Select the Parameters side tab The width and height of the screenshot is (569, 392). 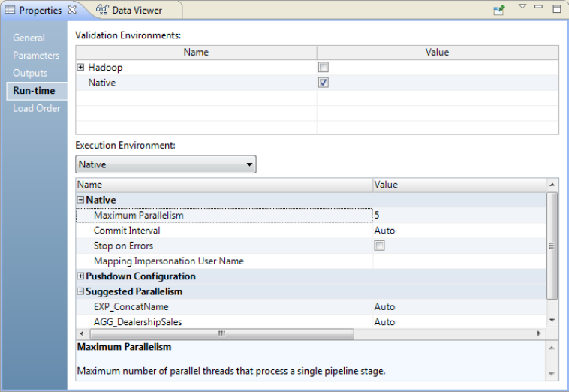(x=36, y=56)
